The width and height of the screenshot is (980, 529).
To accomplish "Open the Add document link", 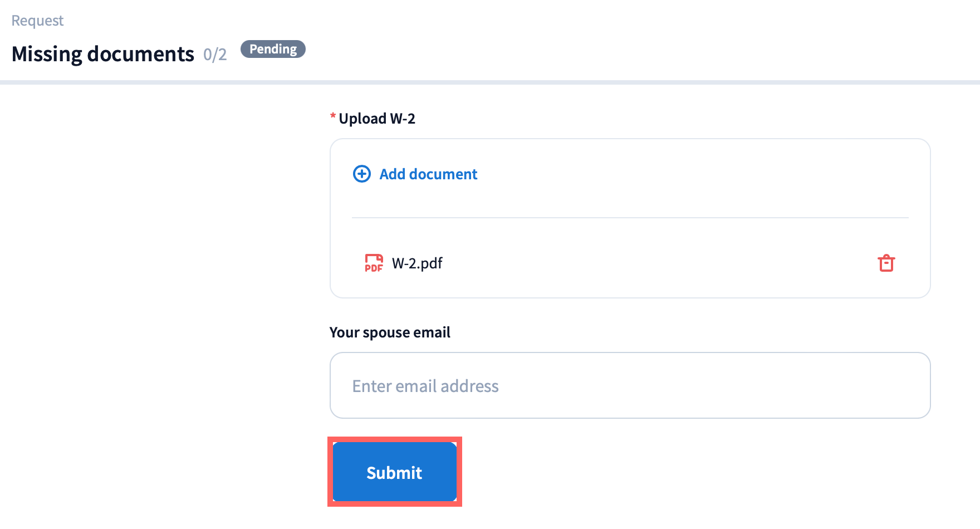I will [428, 174].
